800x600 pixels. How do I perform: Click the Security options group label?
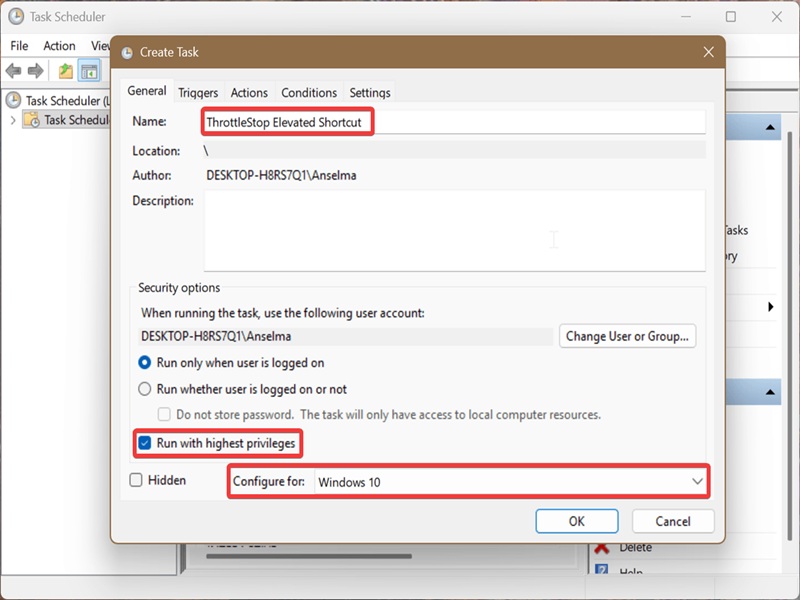179,288
